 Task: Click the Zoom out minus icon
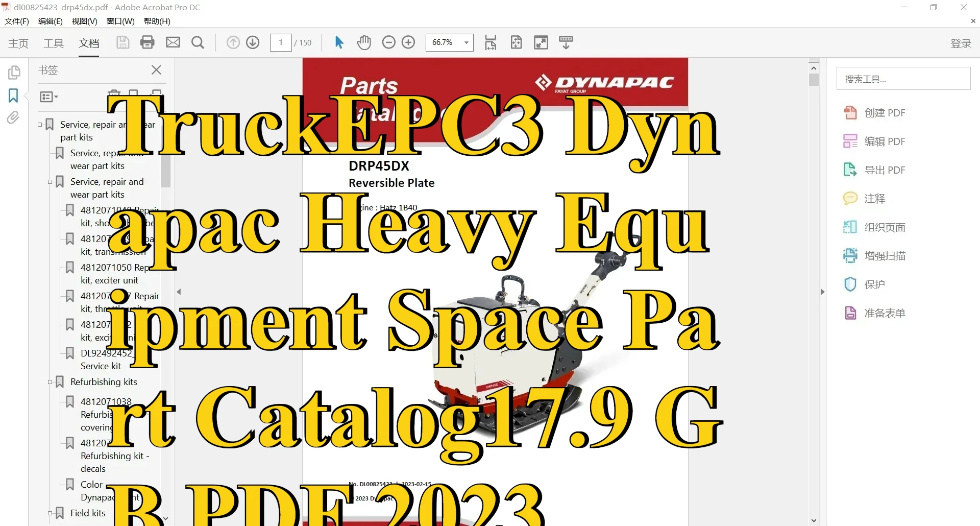[x=389, y=42]
